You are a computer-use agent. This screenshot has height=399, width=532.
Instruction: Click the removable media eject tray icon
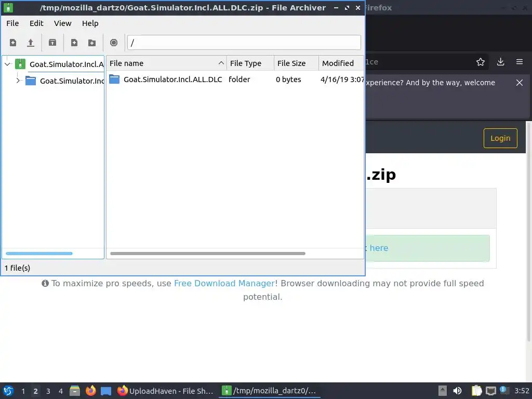pos(443,391)
